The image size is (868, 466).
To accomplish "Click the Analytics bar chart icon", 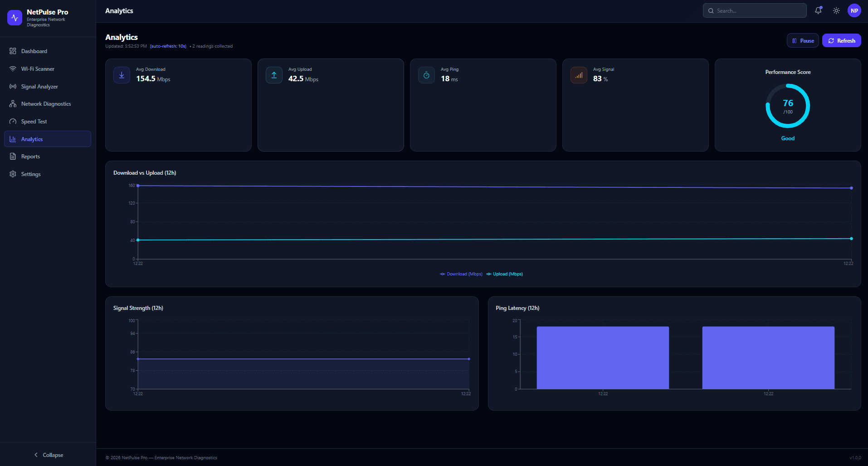I will 13,139.
